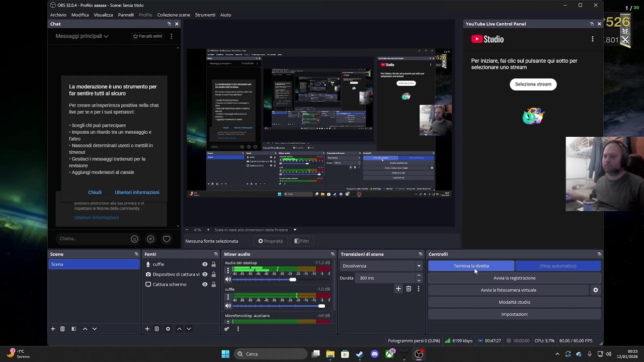
Task: Click Seleziona stream button
Action: point(533,84)
